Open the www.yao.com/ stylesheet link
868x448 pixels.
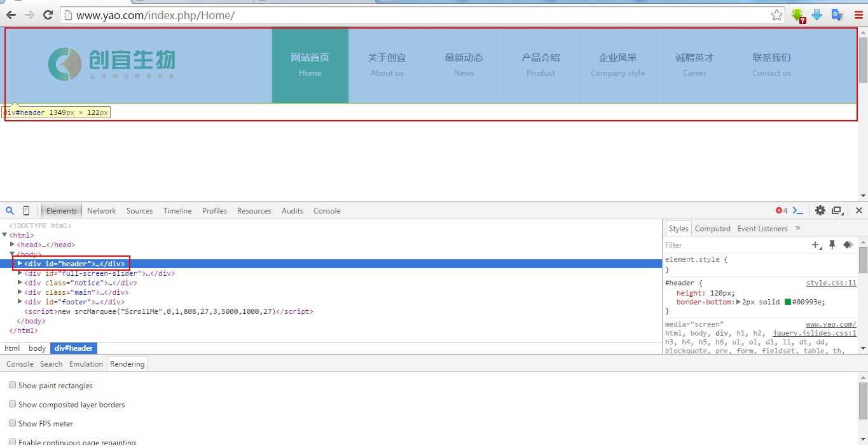831,324
